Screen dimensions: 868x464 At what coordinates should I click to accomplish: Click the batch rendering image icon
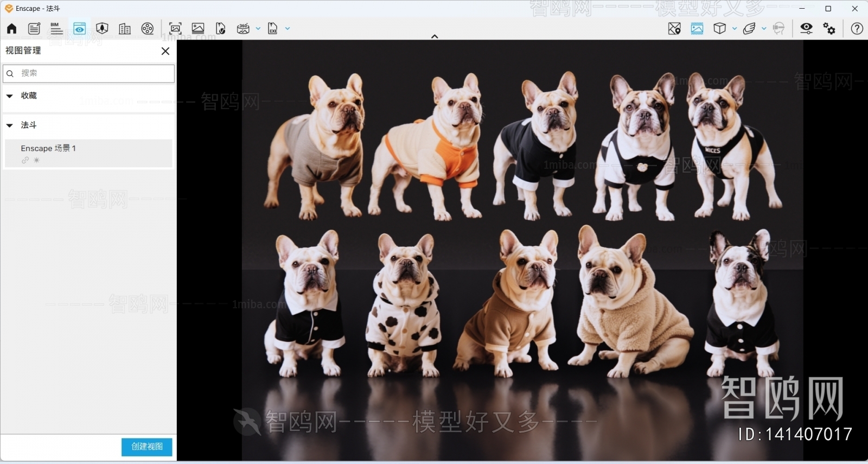click(x=198, y=29)
